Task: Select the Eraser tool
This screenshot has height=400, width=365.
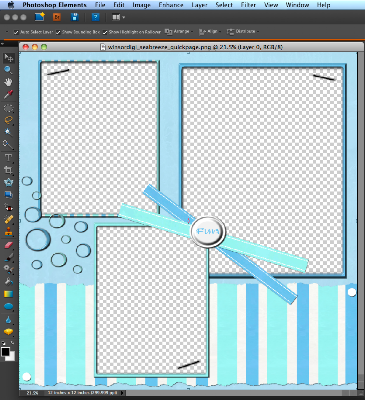Action: pos(8,245)
